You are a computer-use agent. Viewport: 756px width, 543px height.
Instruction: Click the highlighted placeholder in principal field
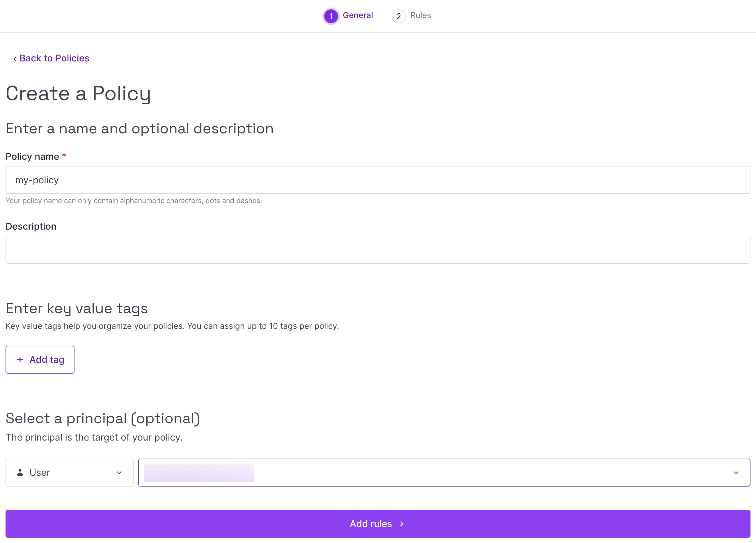tap(199, 473)
